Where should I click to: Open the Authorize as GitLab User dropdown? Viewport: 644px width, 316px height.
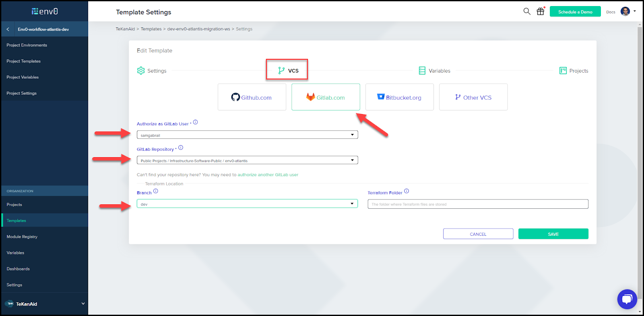coord(247,135)
